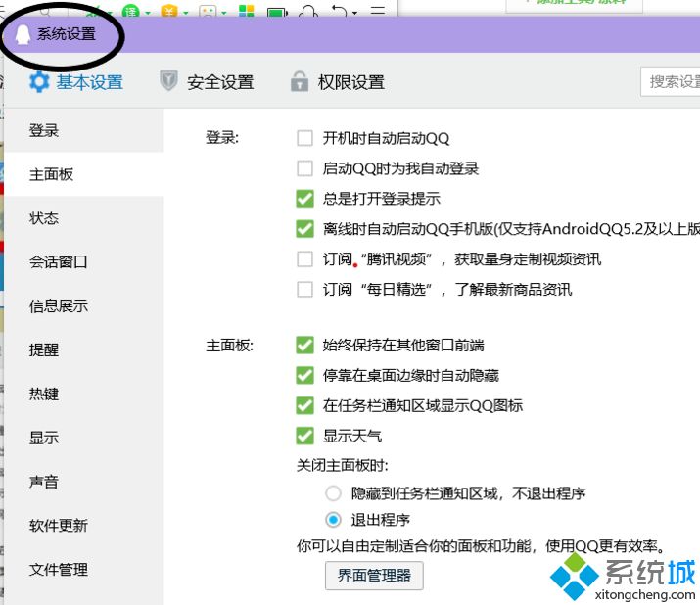
Task: Check the 订阅“每日精选” checkbox
Action: pyautogui.click(x=304, y=290)
